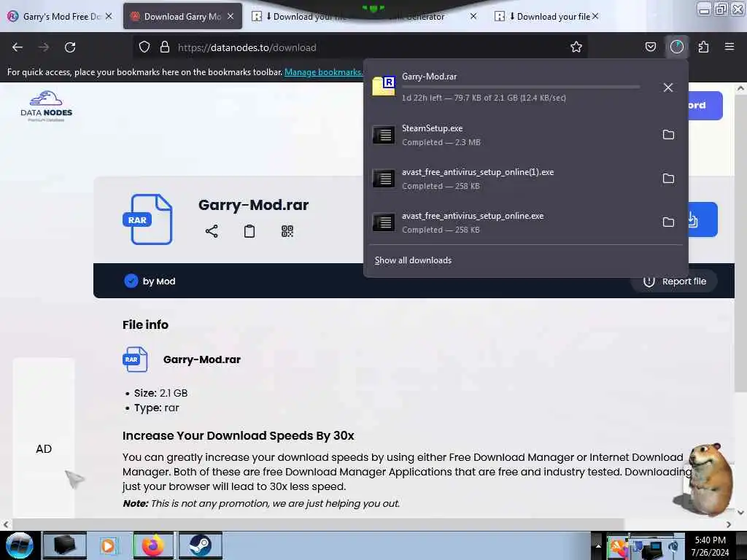Click the partially hidden blue button top right

pyautogui.click(x=705, y=105)
